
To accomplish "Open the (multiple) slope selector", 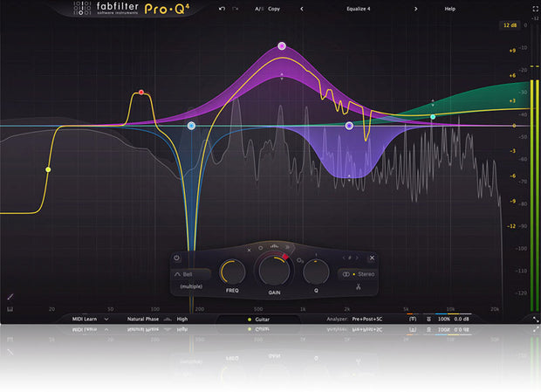I will pyautogui.click(x=191, y=286).
